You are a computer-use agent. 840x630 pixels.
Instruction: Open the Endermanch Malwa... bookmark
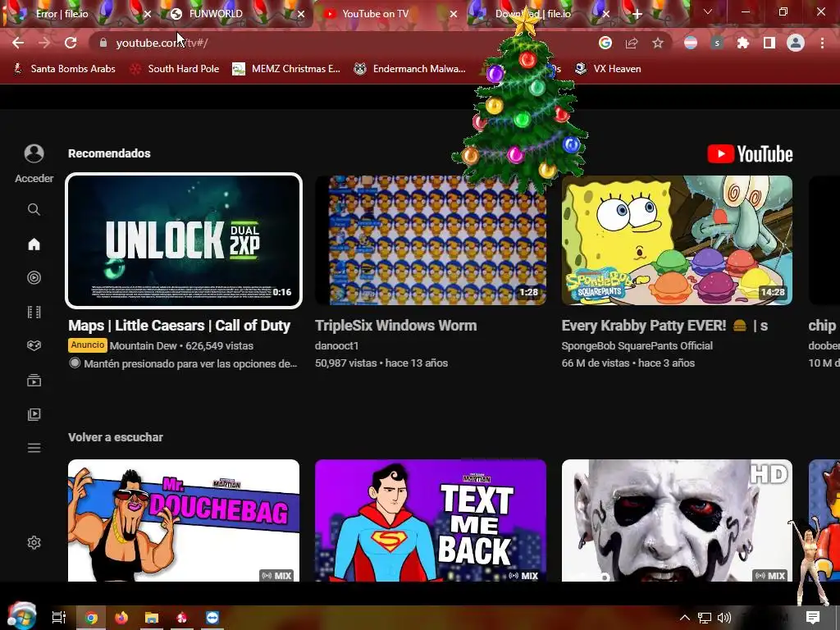point(410,69)
